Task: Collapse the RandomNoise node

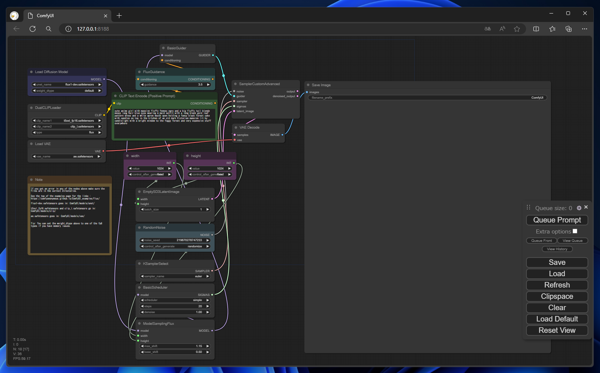Action: tap(139, 228)
